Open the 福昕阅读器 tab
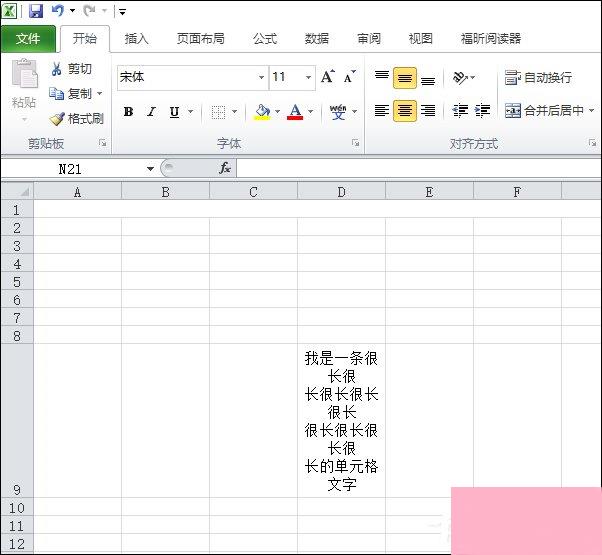 pos(491,39)
